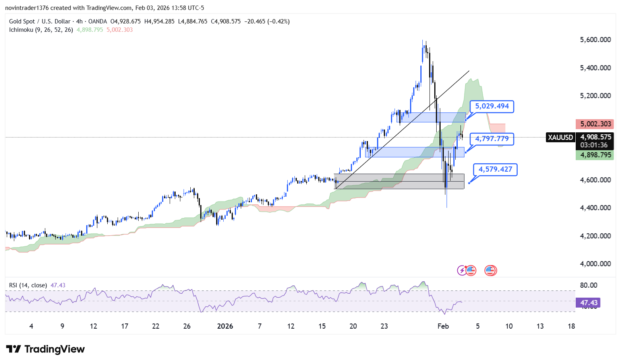The image size is (621, 364).
Task: Select the 5,029.494 price callout label
Action: (492, 106)
